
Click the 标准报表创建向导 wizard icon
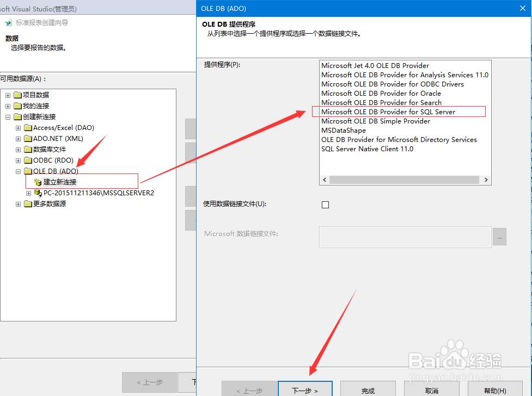8,23
